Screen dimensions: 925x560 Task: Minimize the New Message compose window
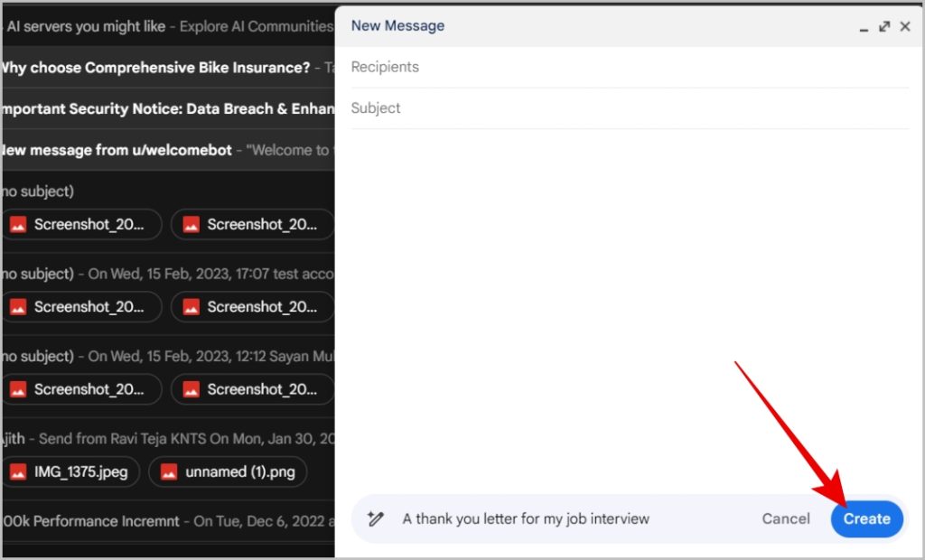point(864,27)
